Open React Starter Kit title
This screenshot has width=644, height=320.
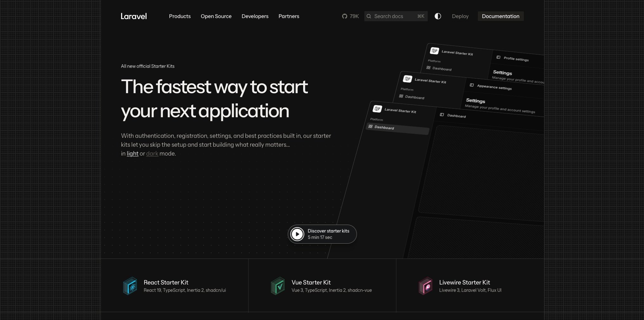coord(166,282)
